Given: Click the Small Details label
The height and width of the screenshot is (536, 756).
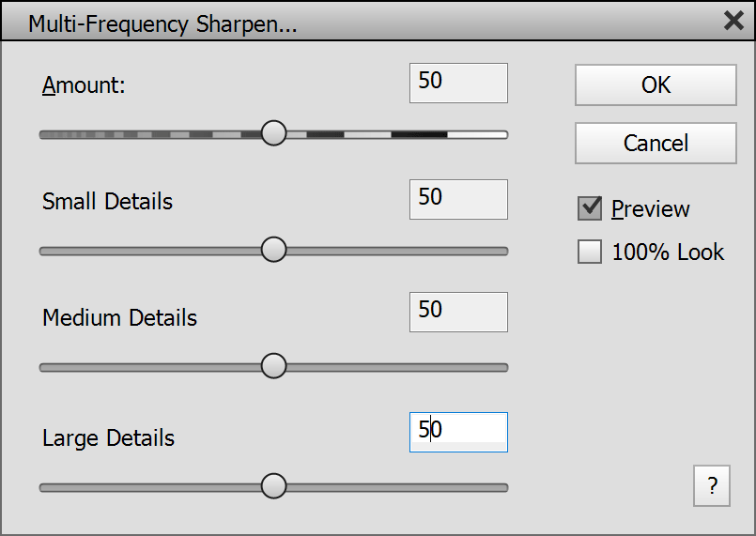Looking at the screenshot, I should tap(107, 201).
